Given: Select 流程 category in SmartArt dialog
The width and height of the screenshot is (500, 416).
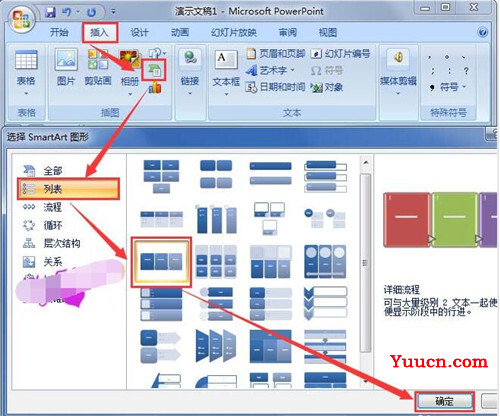Looking at the screenshot, I should (x=42, y=207).
